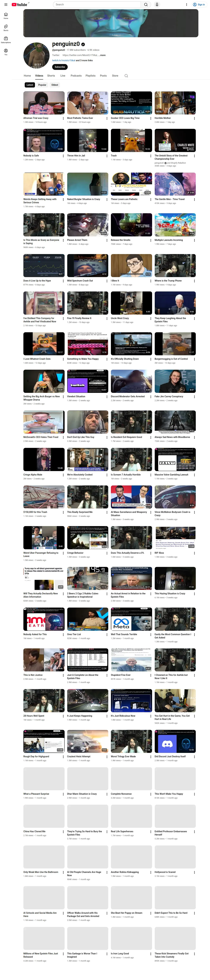Play the Where is the Trump Phone thumbnail
210x980 pixels.
[x=175, y=265]
